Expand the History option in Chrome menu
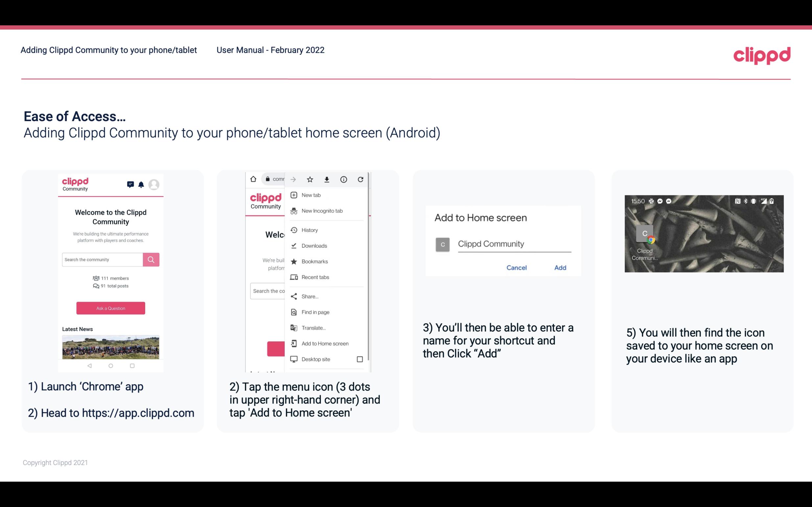This screenshot has width=812, height=507. click(309, 230)
